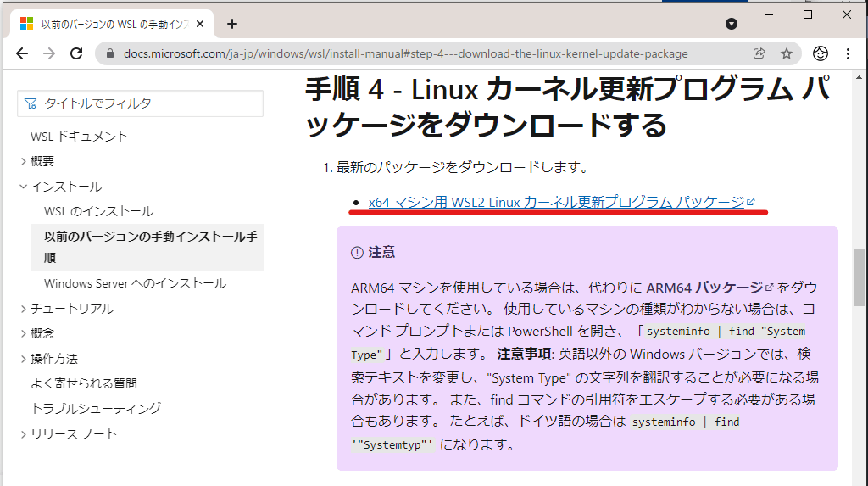Expand the チュートリアル section
Image resolution: width=868 pixels, height=486 pixels.
click(x=67, y=309)
